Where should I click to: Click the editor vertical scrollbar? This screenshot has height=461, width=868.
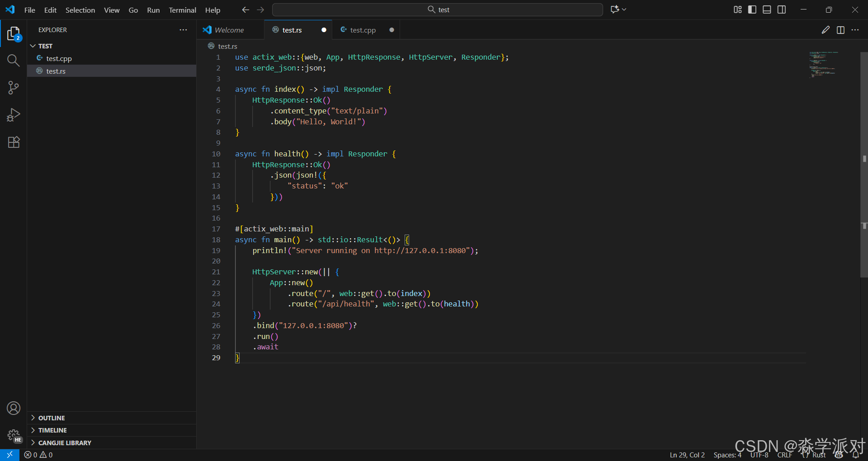tap(864, 165)
